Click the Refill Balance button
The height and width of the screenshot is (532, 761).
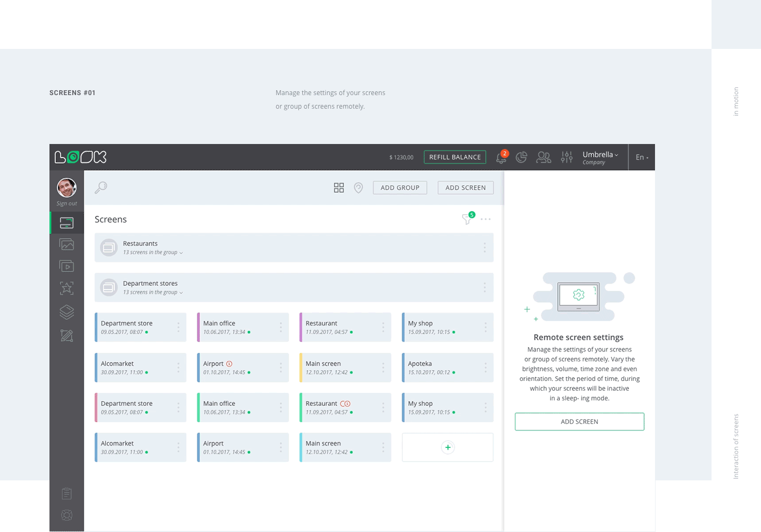(x=455, y=157)
